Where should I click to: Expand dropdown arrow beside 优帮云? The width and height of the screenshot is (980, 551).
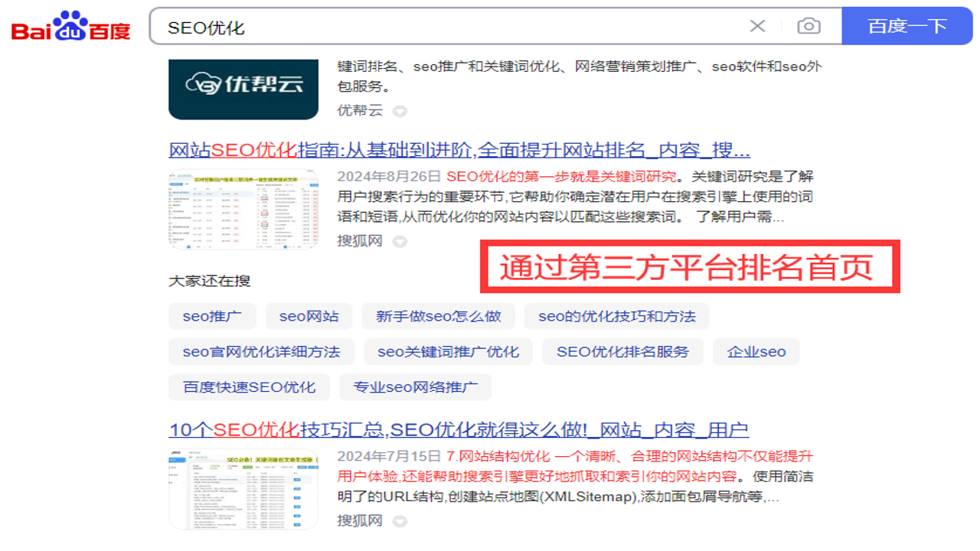pos(400,111)
